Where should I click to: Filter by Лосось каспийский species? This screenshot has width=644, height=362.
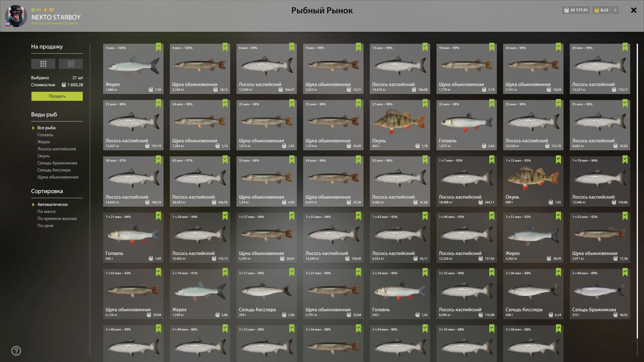[x=57, y=149]
